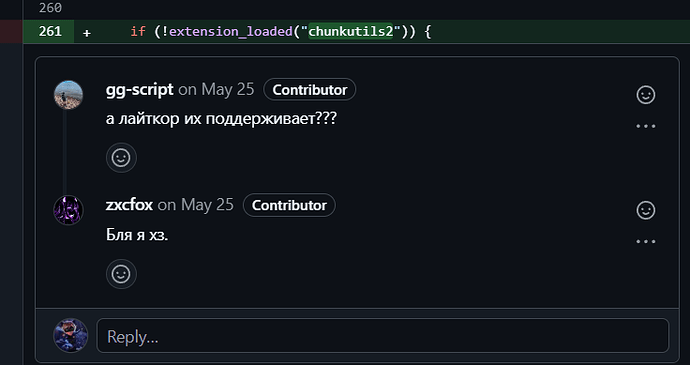
Task: Click the smiley reaction button below zxcfox's comment
Action: (x=121, y=274)
